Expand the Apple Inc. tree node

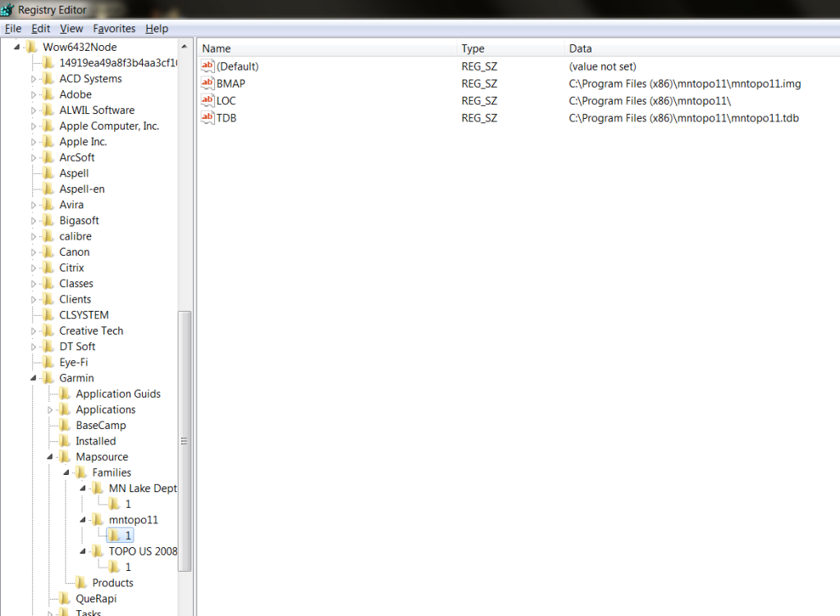(x=34, y=142)
